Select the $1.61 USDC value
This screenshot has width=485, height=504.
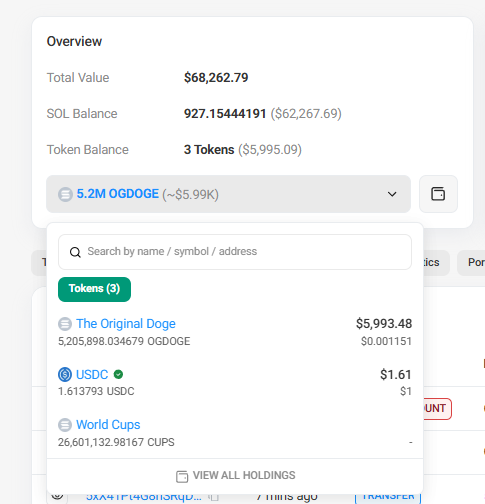tap(396, 375)
